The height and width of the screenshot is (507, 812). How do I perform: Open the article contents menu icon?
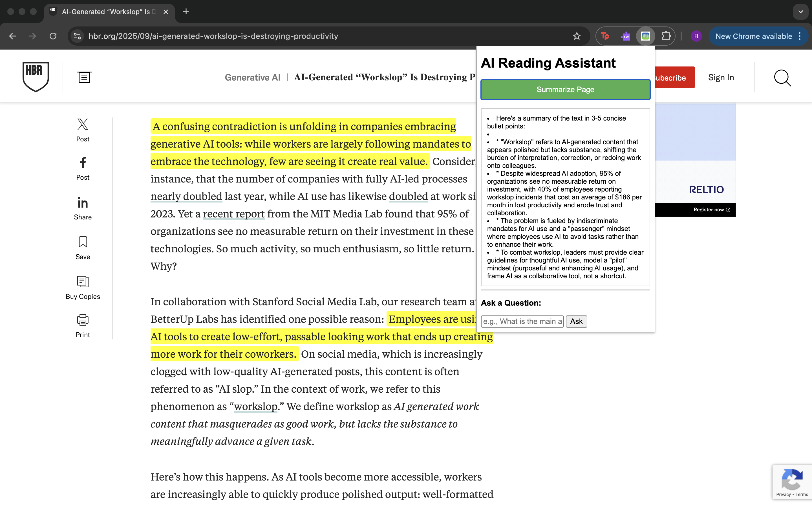click(84, 77)
